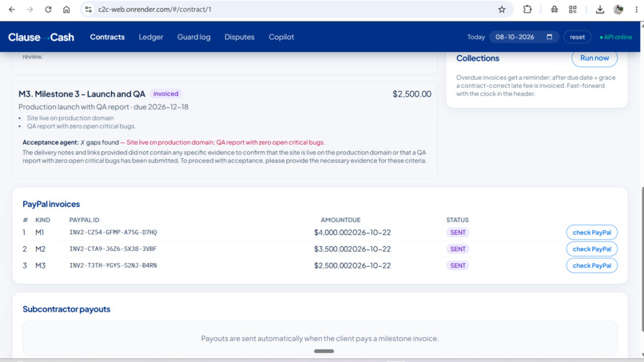View site information icon in address bar

(x=88, y=9)
